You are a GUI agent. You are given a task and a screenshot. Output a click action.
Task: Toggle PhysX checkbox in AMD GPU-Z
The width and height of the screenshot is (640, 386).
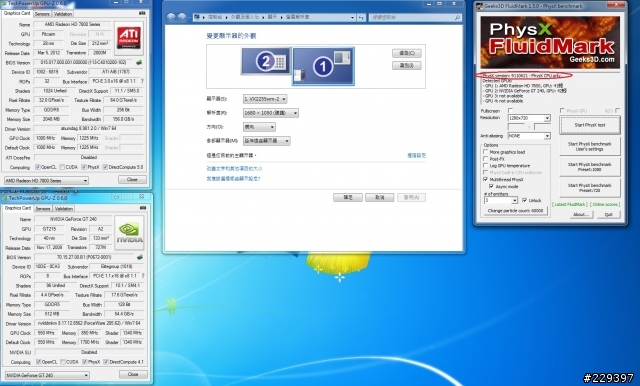(84, 167)
